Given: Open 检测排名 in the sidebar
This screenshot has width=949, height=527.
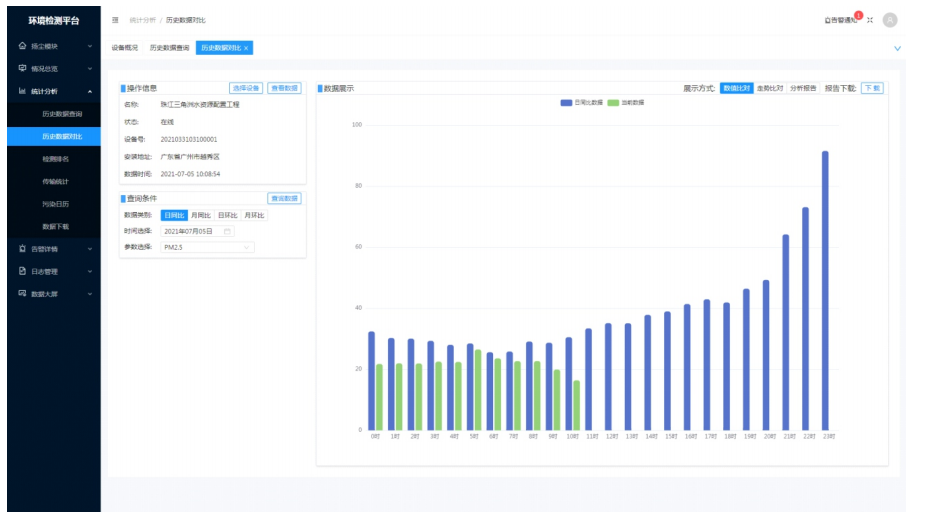Looking at the screenshot, I should click(x=56, y=159).
